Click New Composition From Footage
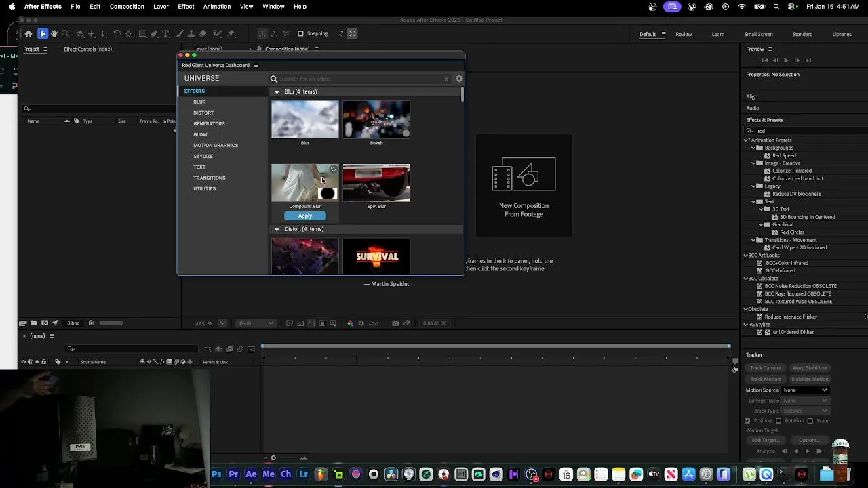Screen dimensions: 868x488 pyautogui.click(x=524, y=185)
